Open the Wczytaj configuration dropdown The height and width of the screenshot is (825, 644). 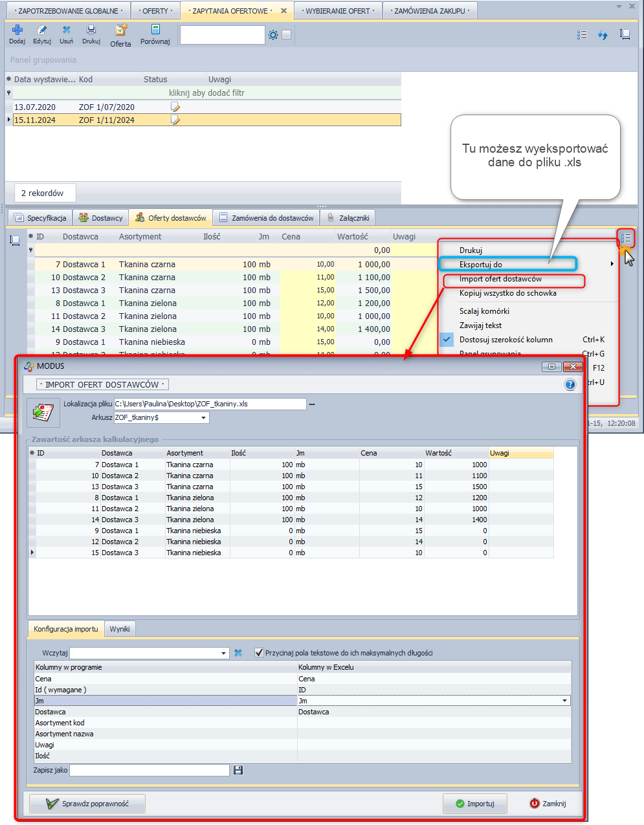[x=224, y=654]
